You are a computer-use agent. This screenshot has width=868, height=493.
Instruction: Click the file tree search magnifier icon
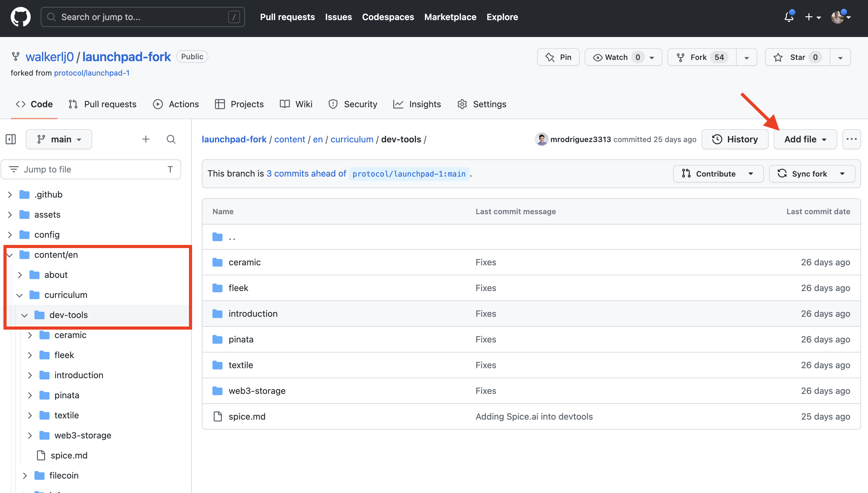(x=171, y=139)
